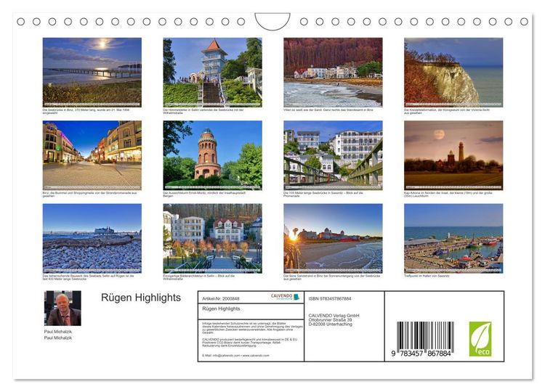Click the calendar hanger cutout at top centre

272,22
